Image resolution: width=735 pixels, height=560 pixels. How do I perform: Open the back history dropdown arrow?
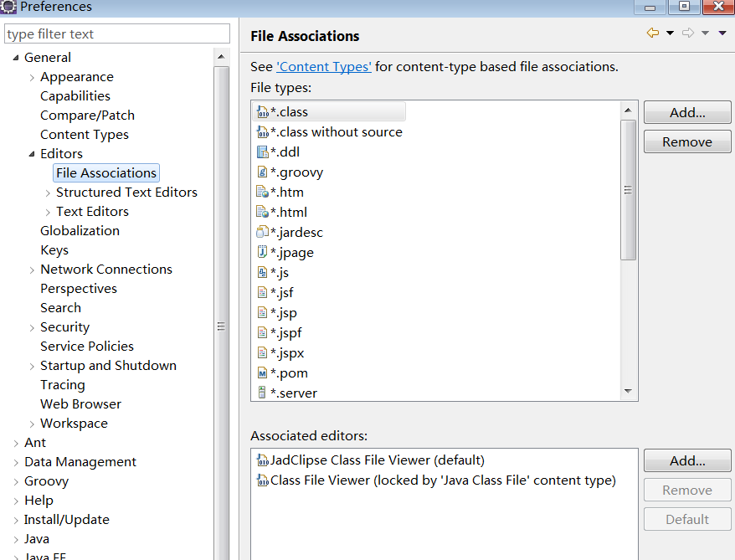pos(670,33)
